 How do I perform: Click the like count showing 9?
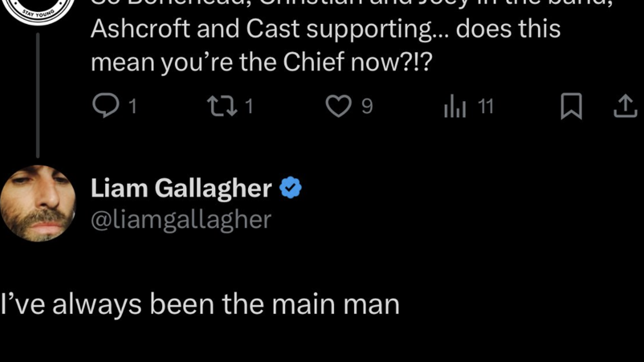367,107
